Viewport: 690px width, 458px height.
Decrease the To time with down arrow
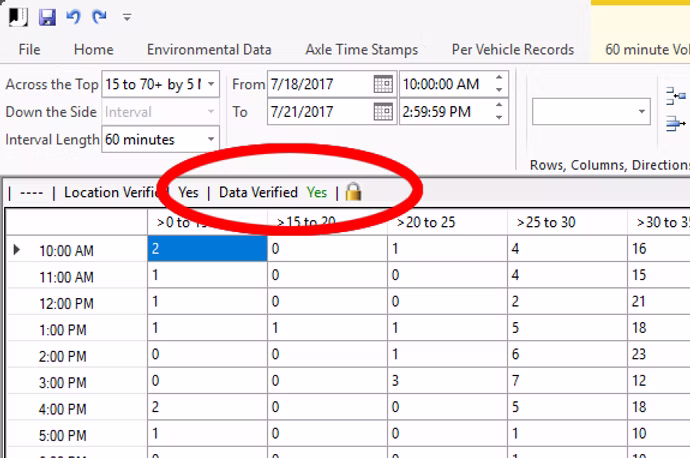499,117
